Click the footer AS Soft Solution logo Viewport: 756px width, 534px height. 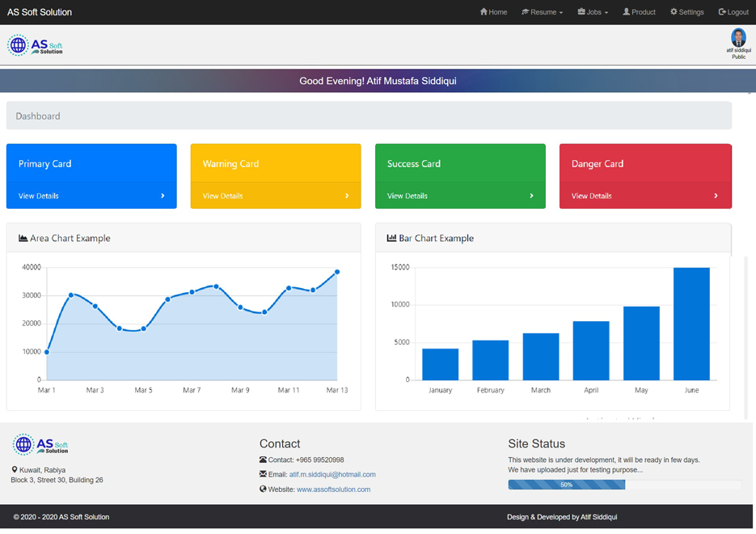click(40, 444)
